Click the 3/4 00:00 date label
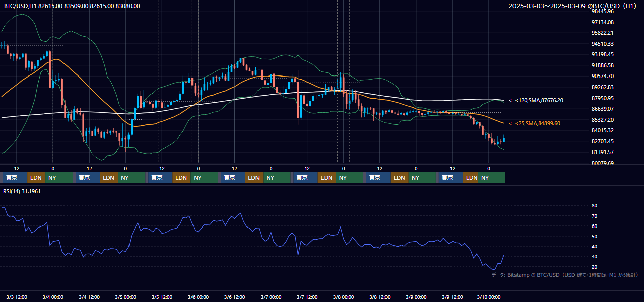Viewport: 644px width, 302px height. coord(53,297)
